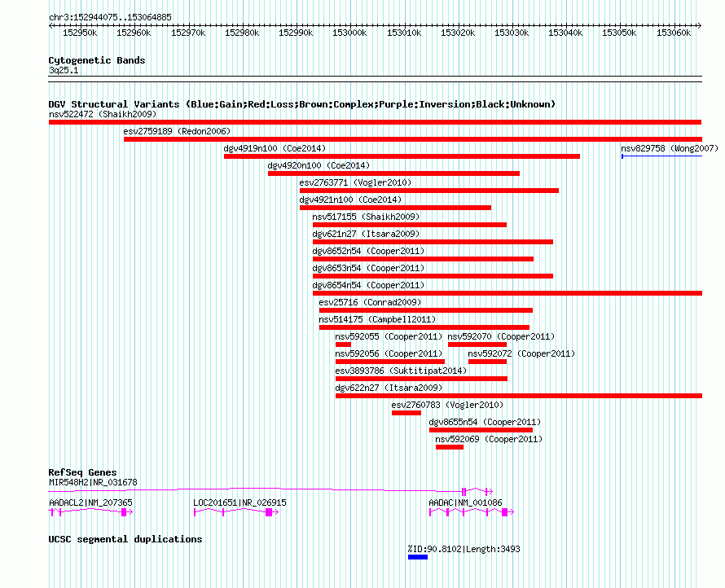Click nsv517155 (Shaikh2009) variant label

pyautogui.click(x=367, y=217)
